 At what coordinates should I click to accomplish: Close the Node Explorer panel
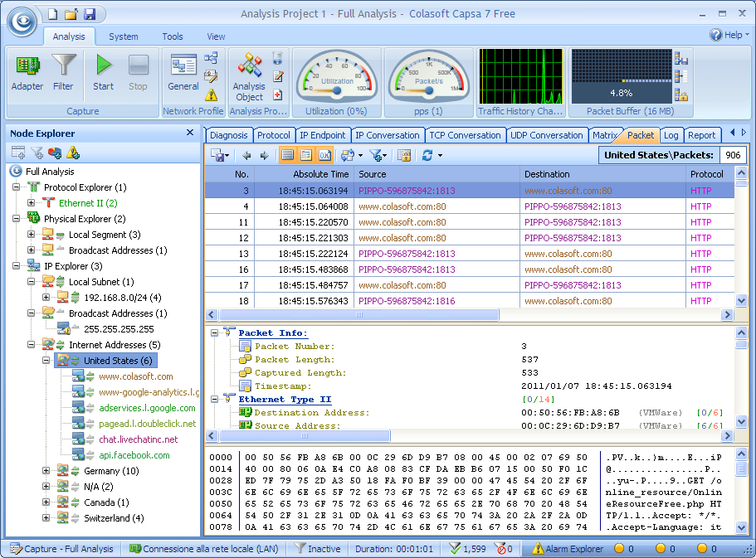click(190, 133)
